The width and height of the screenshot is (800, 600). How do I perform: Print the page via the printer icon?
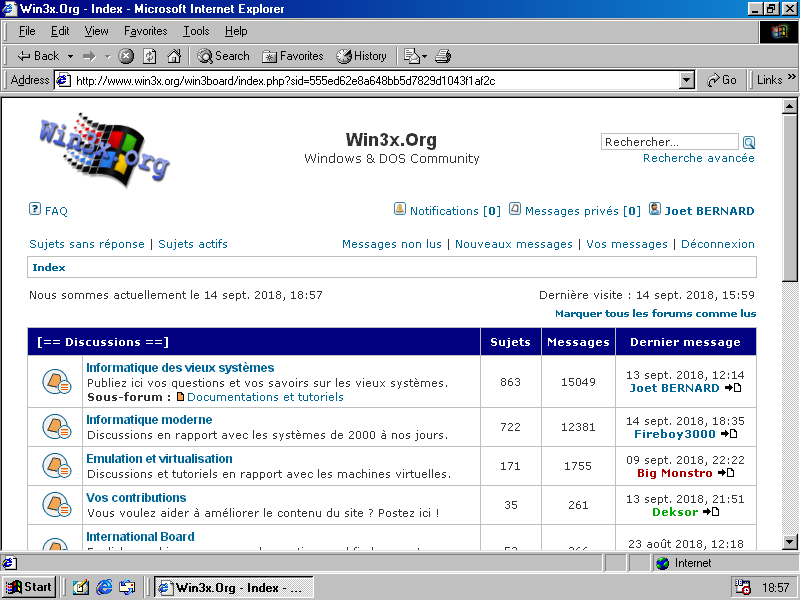pyautogui.click(x=444, y=56)
